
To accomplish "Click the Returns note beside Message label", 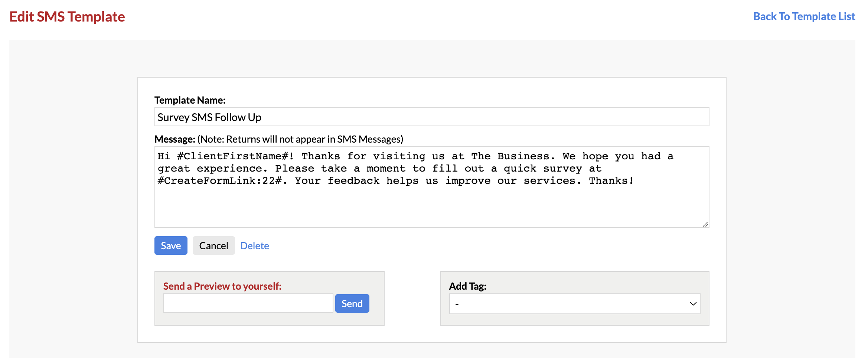I will [x=300, y=139].
